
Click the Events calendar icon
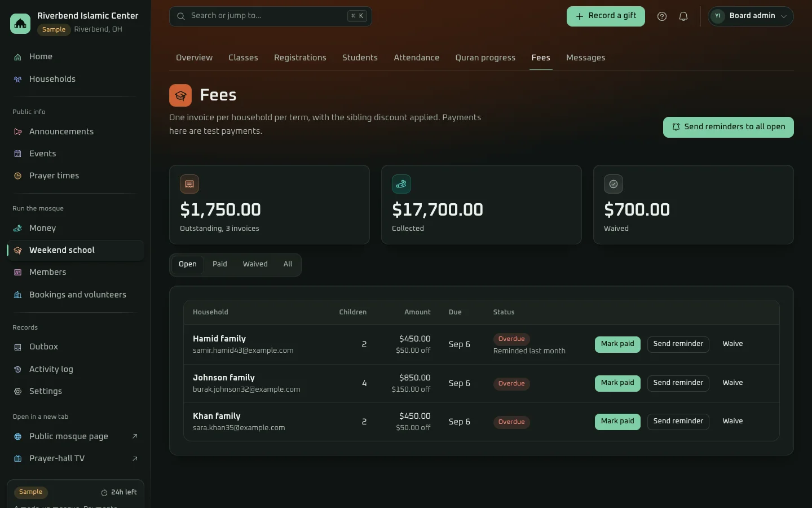coord(18,154)
